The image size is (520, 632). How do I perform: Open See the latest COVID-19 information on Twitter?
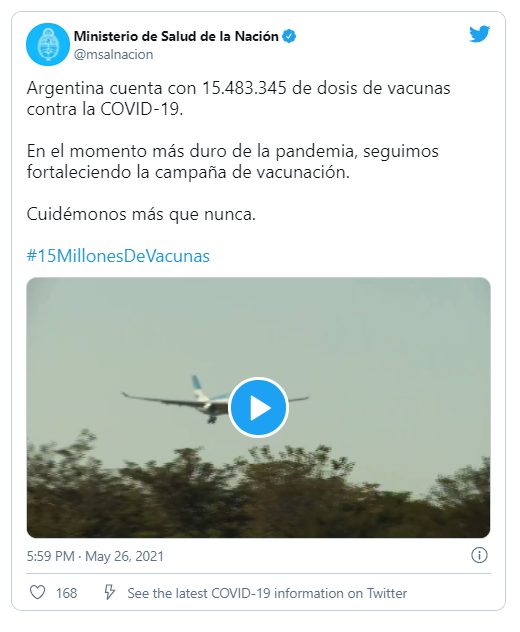click(267, 593)
